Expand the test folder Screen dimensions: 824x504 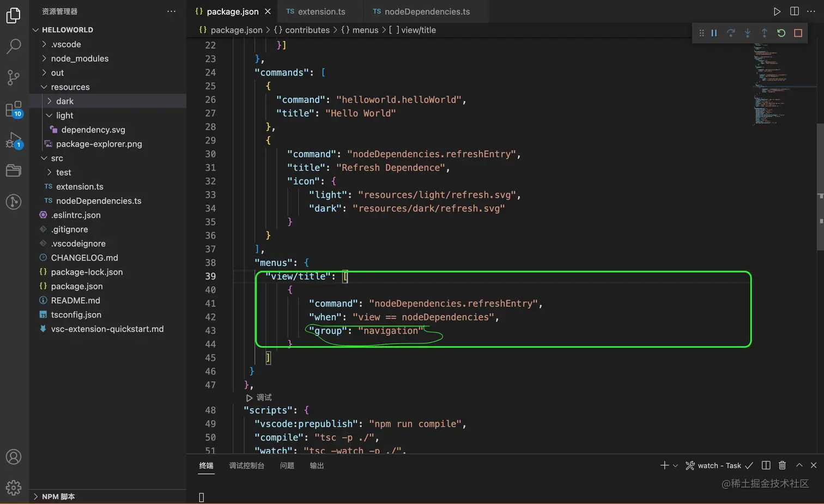pos(108,172)
